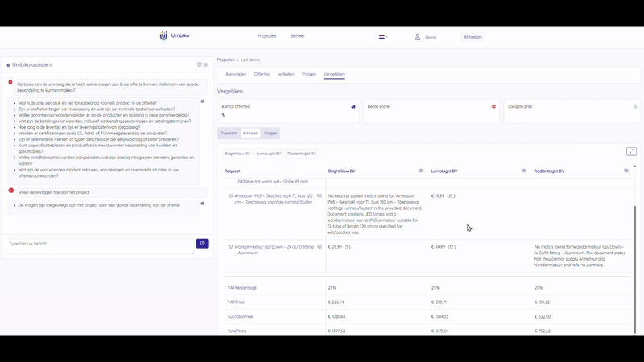
Task: Click the assistant icon beside the questions list reply
Action: click(203, 101)
